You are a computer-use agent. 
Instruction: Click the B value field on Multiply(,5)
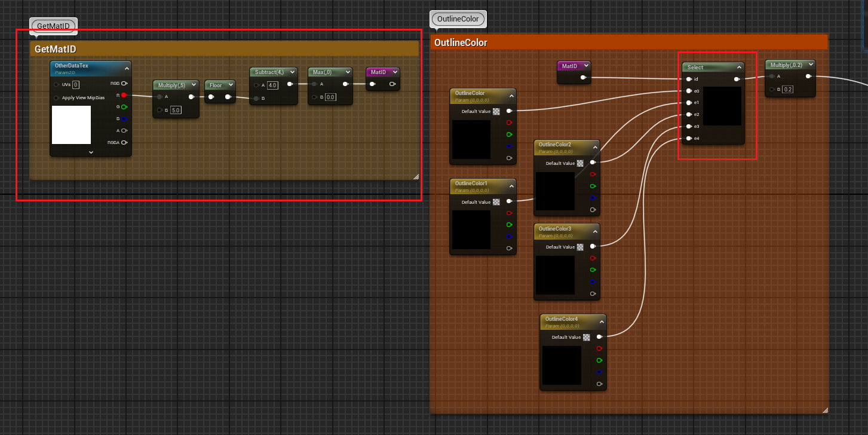pyautogui.click(x=176, y=110)
